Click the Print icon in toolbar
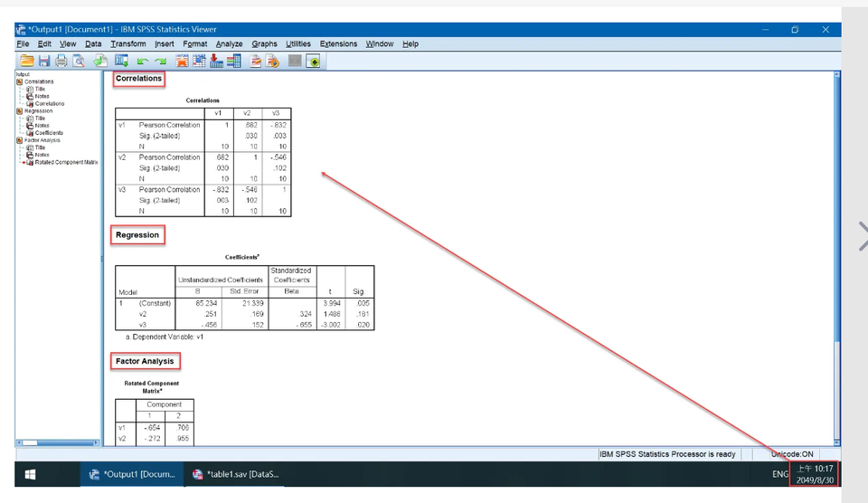Screen dimensions: 868x503 61,62
